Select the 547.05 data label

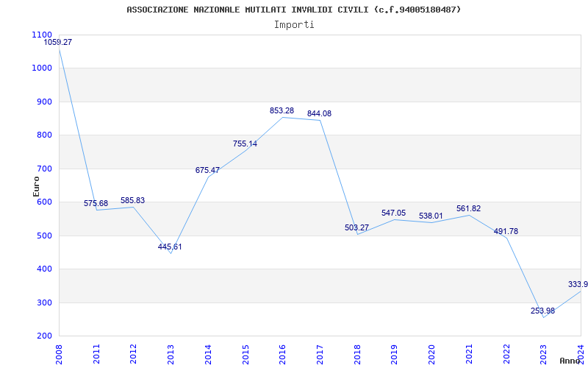(x=393, y=213)
